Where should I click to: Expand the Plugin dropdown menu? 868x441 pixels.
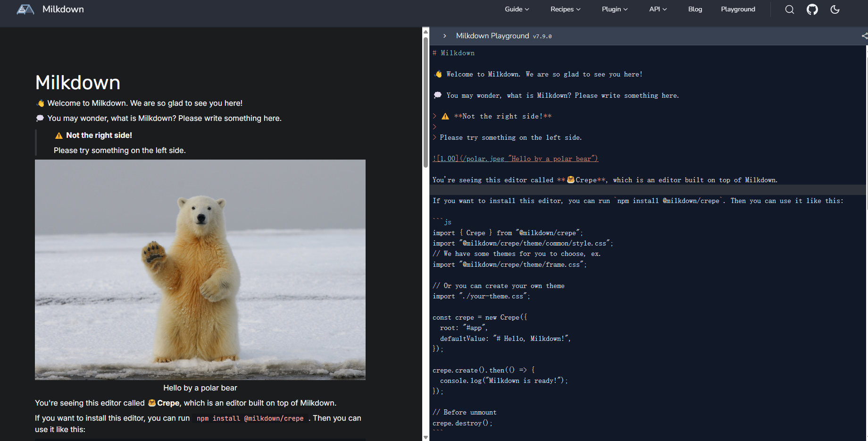pos(615,9)
